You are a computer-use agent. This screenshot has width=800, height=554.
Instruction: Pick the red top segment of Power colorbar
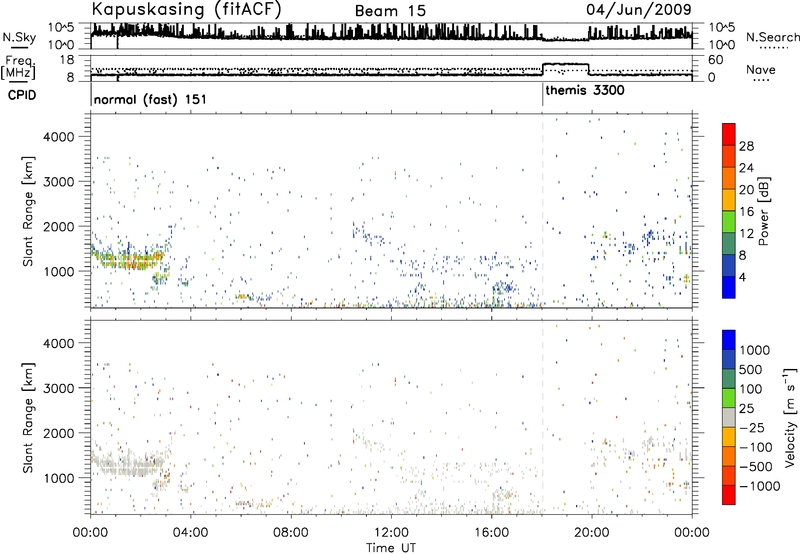click(x=729, y=135)
